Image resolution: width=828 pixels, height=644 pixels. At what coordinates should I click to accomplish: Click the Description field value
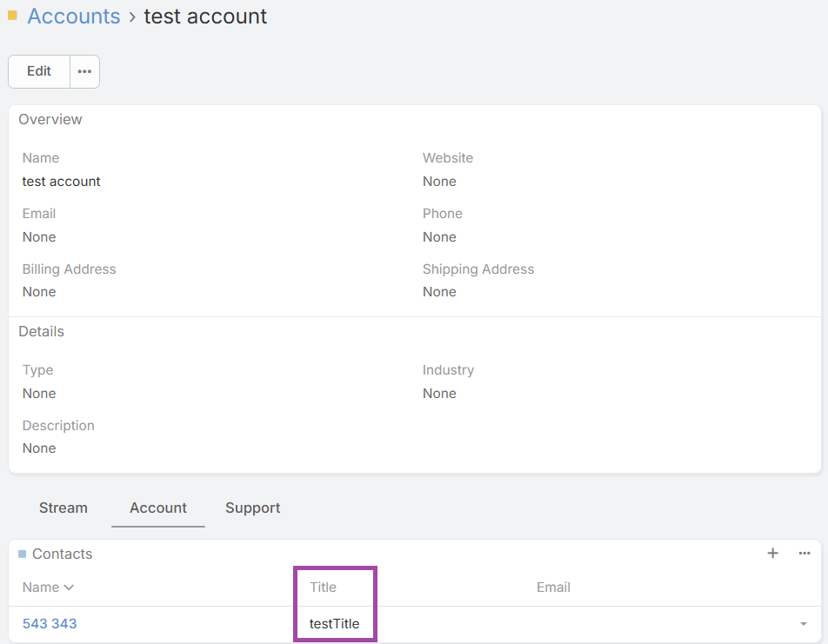tap(39, 448)
